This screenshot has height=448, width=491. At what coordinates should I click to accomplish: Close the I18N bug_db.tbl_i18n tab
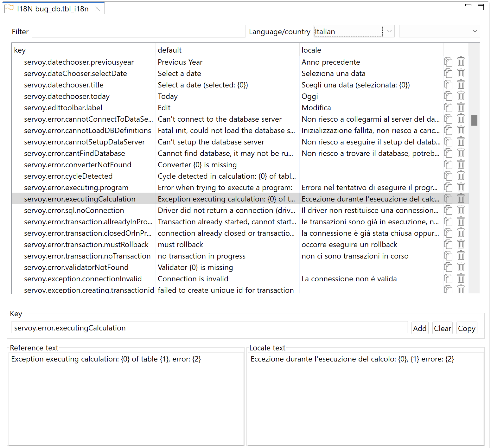click(97, 9)
